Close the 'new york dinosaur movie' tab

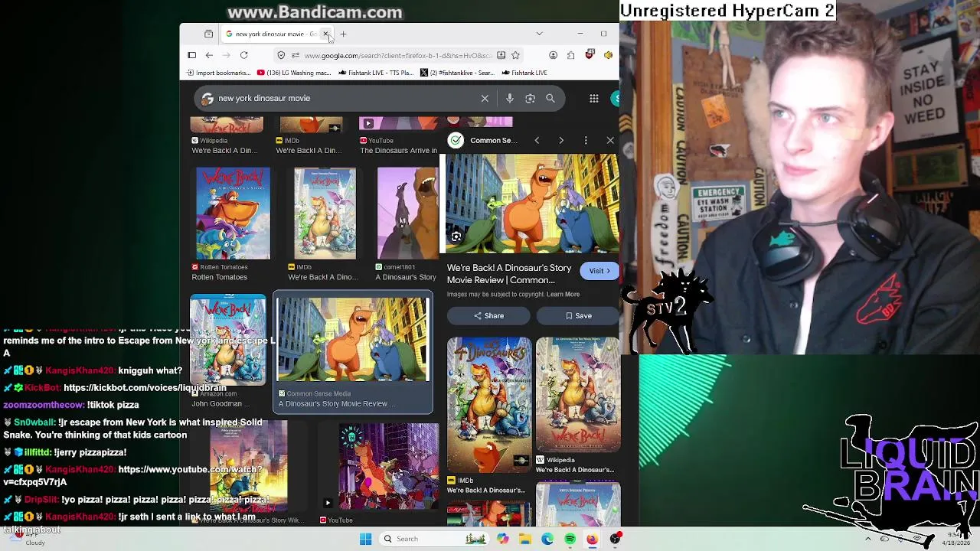point(325,34)
